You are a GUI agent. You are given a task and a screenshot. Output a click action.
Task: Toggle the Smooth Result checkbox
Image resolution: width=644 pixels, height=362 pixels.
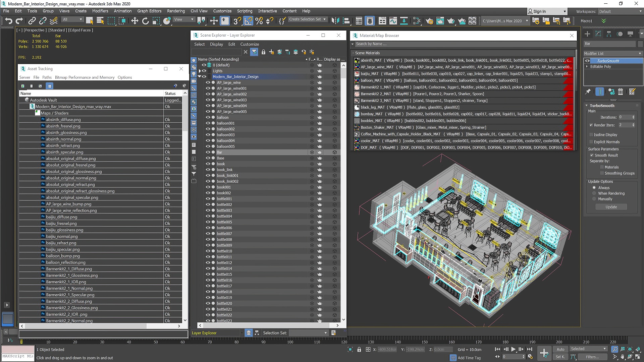[x=592, y=155]
